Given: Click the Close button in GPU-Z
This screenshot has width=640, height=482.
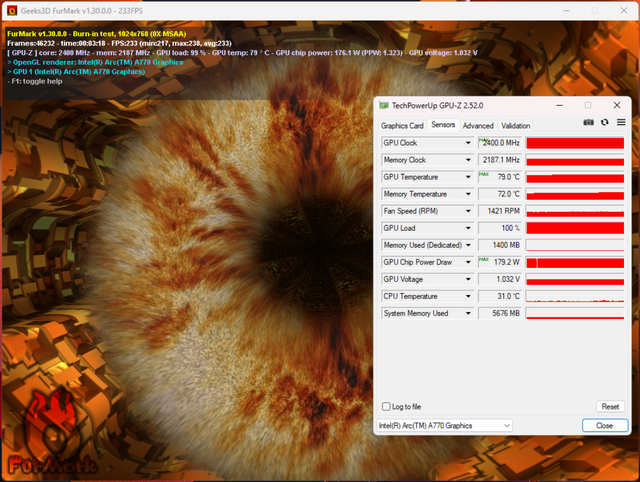Looking at the screenshot, I should [604, 426].
